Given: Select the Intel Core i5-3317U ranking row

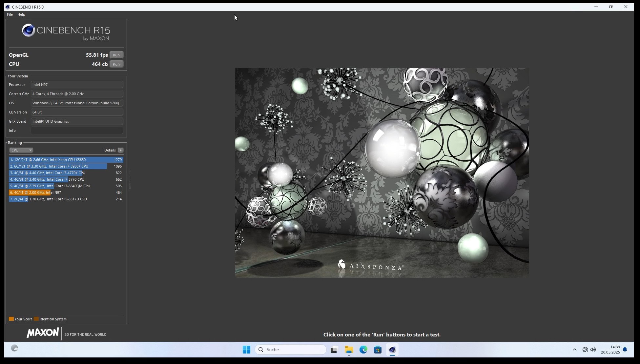Looking at the screenshot, I should pyautogui.click(x=66, y=199).
